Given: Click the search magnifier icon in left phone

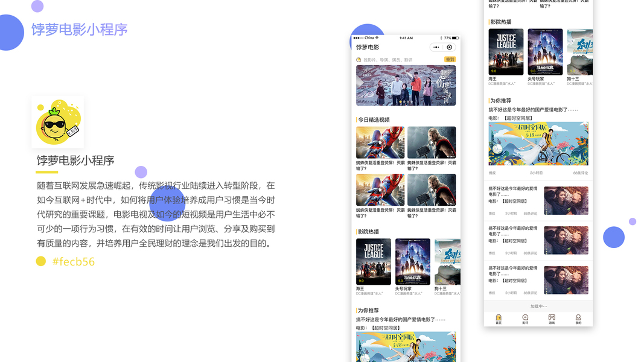Looking at the screenshot, I should [x=359, y=60].
